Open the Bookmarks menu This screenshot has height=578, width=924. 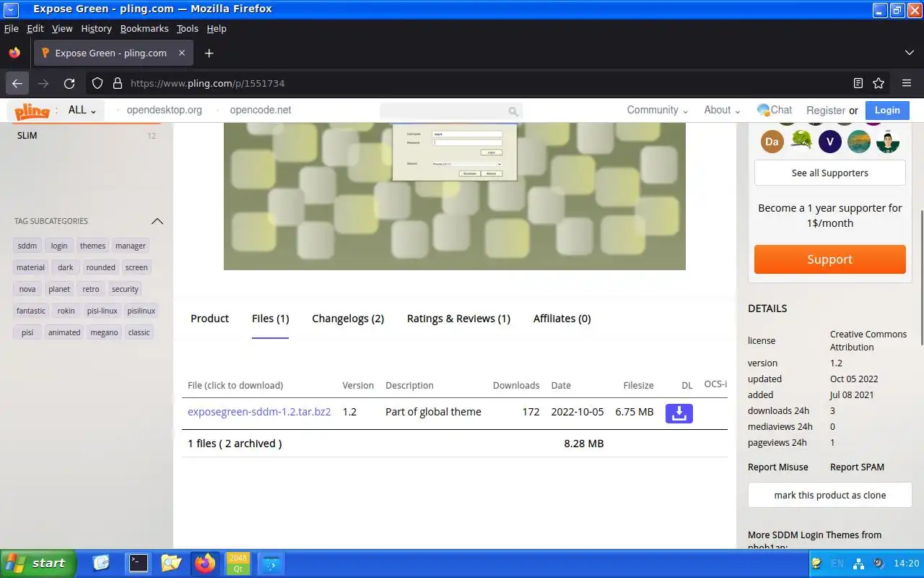point(144,28)
